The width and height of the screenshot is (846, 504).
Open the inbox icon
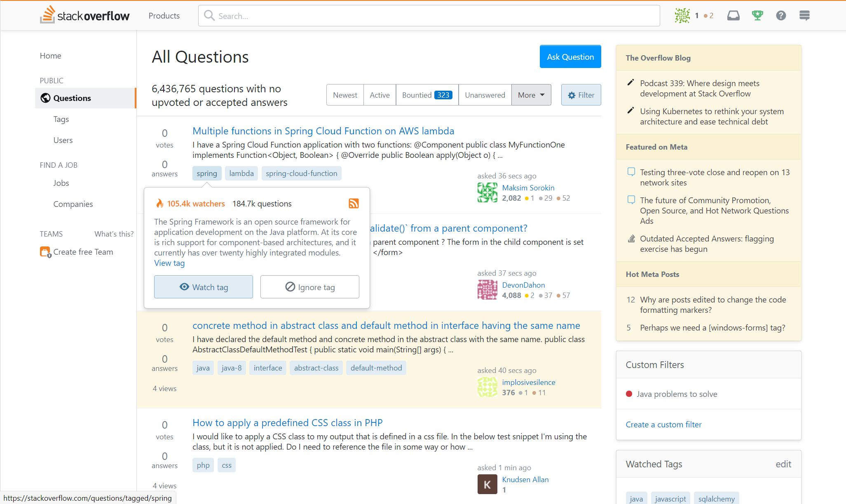point(733,16)
